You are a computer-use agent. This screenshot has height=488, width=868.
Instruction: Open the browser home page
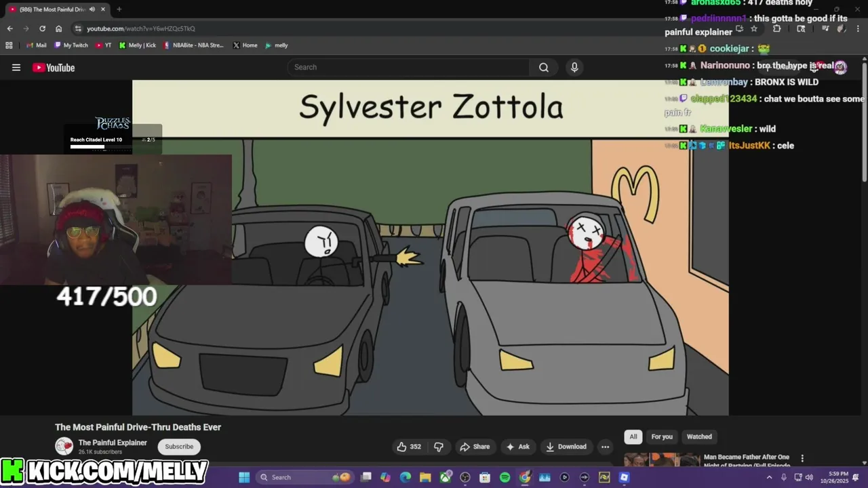pyautogui.click(x=59, y=28)
